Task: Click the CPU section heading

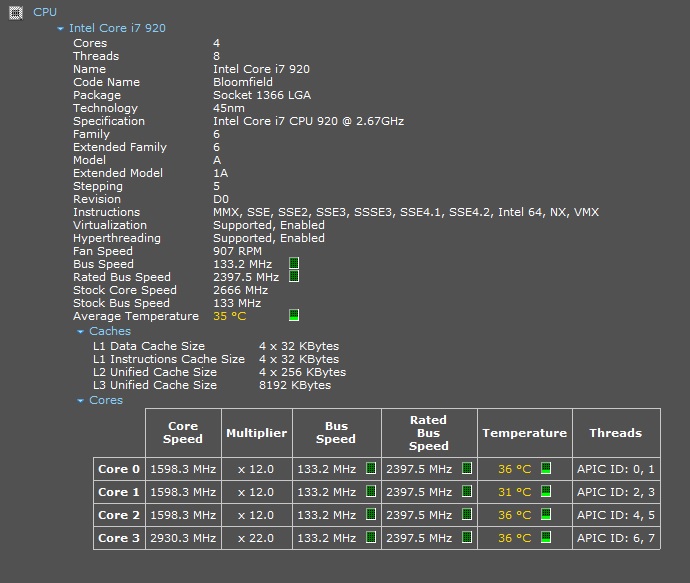Action: (x=45, y=12)
